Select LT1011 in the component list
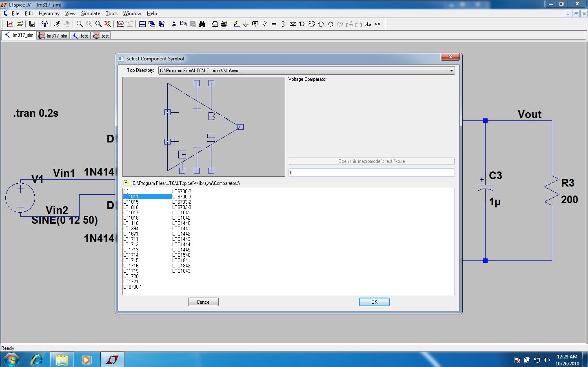The height and width of the screenshot is (367, 588). (147, 197)
